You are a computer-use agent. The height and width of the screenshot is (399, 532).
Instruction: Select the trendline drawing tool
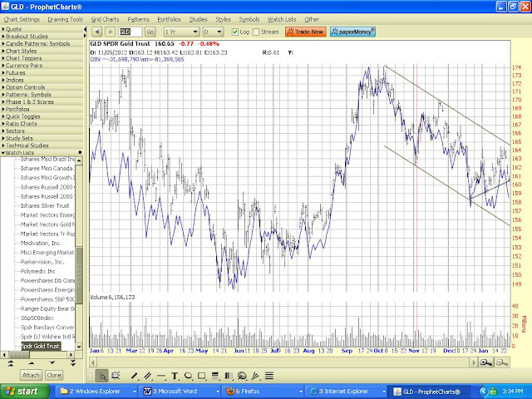point(135,376)
